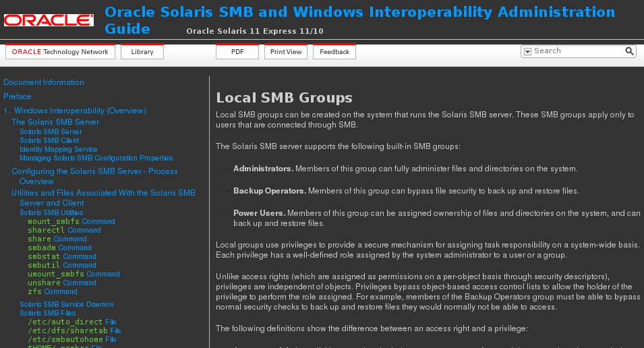
Task: Open the Preface link
Action: [18, 96]
